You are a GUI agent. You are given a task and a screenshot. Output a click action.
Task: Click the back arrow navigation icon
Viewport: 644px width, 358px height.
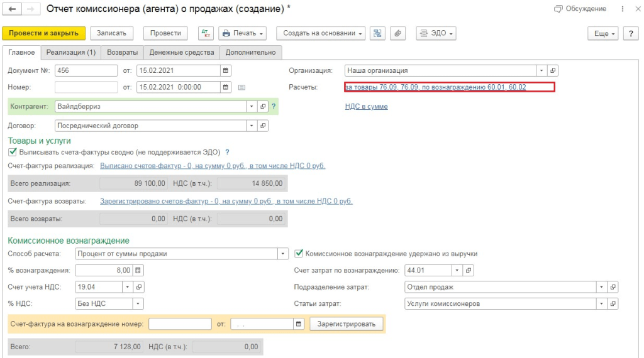pyautogui.click(x=12, y=9)
